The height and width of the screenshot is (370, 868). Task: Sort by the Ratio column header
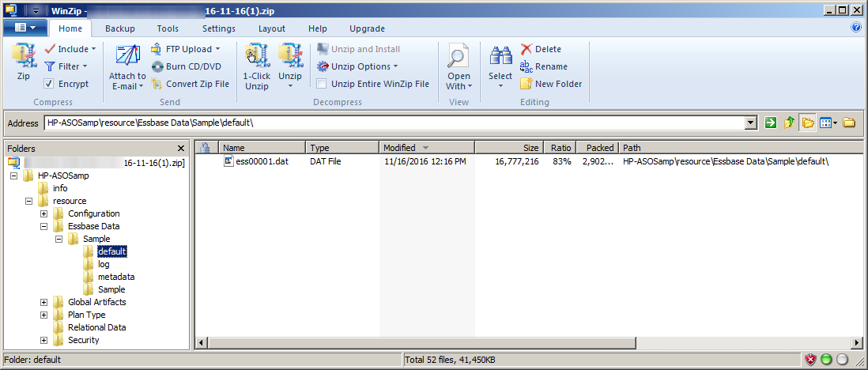559,148
